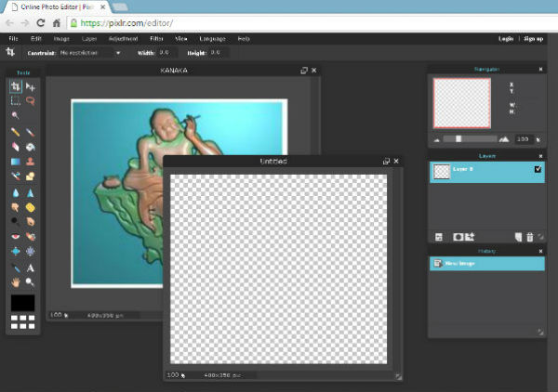
Task: Select the Drawing shapes tool
Action: click(x=31, y=176)
